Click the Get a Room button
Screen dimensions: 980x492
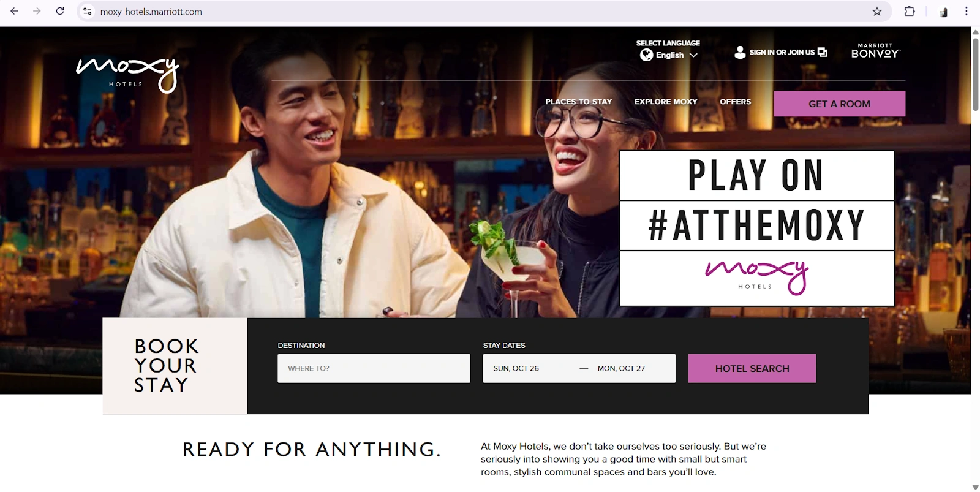[x=839, y=104]
